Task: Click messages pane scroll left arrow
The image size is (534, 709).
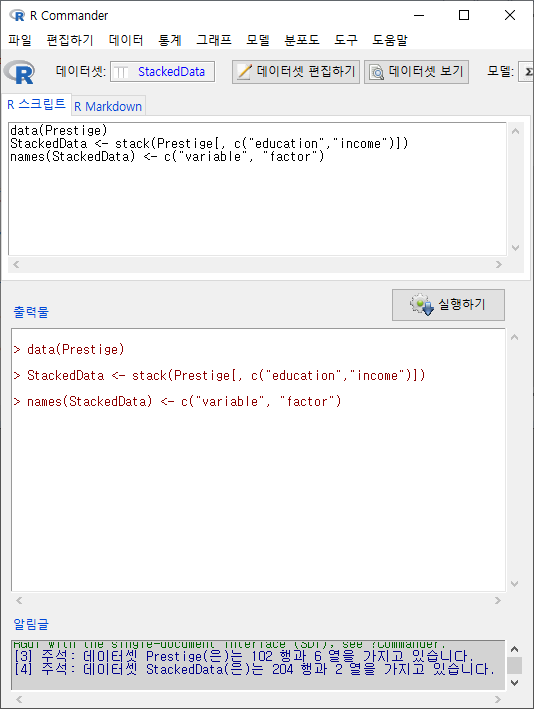Action: (19, 699)
